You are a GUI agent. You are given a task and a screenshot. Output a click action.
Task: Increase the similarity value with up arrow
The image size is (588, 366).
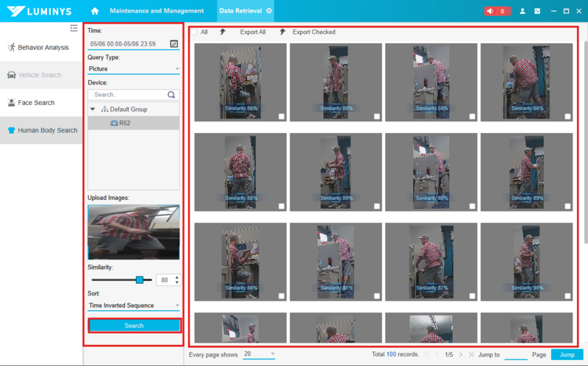pyautogui.click(x=177, y=278)
